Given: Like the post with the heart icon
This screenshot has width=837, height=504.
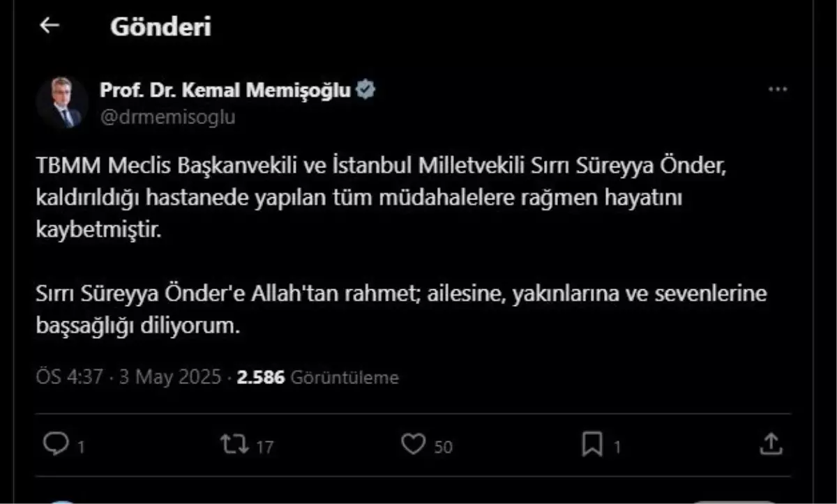Looking at the screenshot, I should point(414,444).
